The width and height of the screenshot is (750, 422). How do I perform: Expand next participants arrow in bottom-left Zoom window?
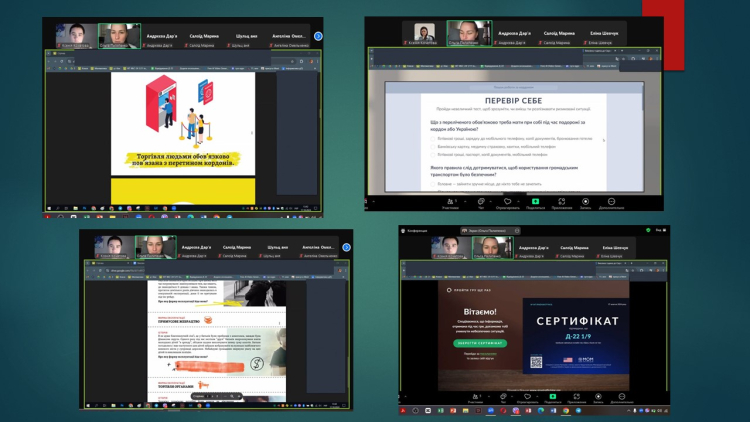[x=346, y=247]
